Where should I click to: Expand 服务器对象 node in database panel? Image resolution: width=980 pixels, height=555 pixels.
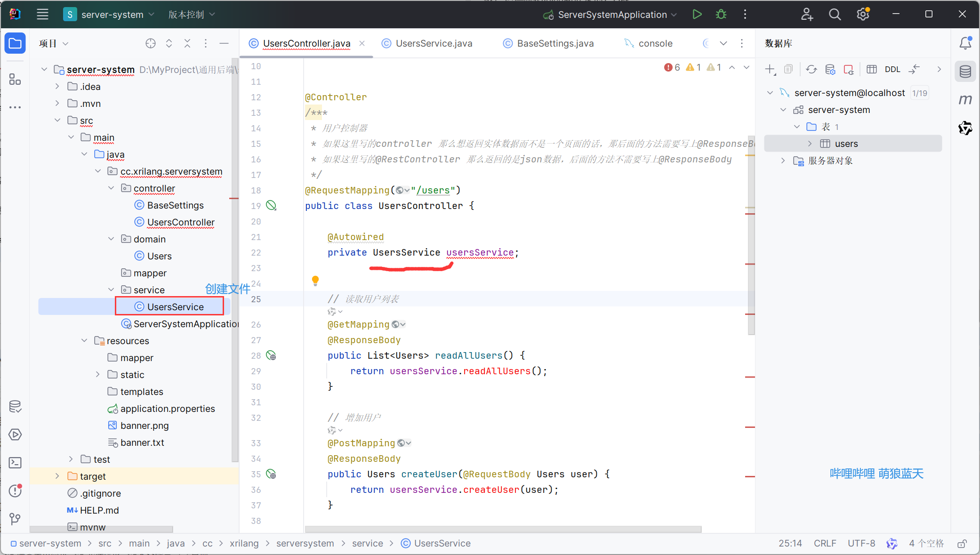(x=783, y=161)
